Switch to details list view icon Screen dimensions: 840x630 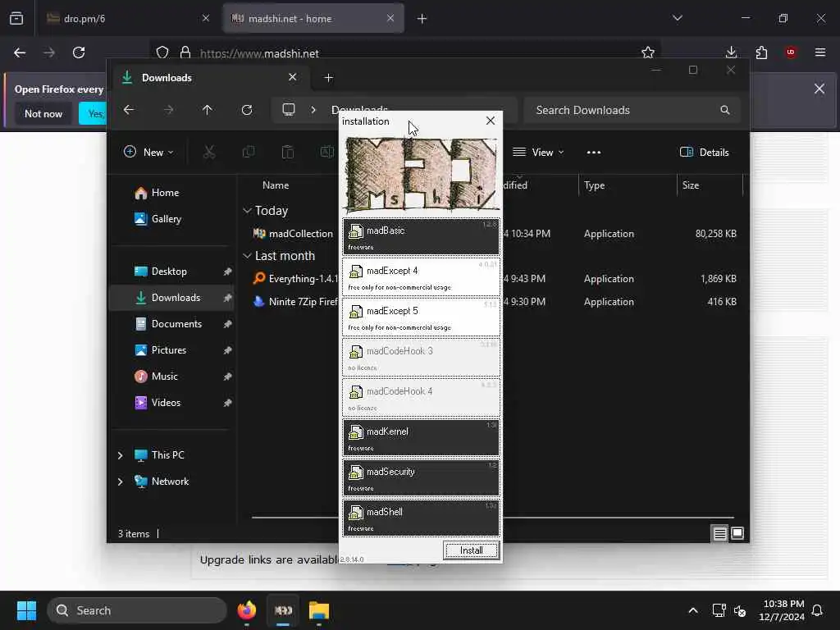[x=719, y=533]
